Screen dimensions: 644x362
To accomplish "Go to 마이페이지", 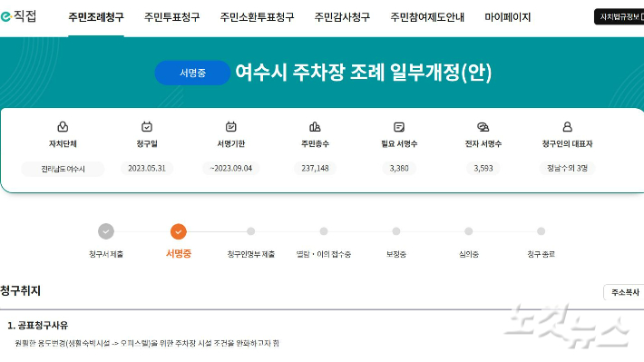I will point(508,17).
